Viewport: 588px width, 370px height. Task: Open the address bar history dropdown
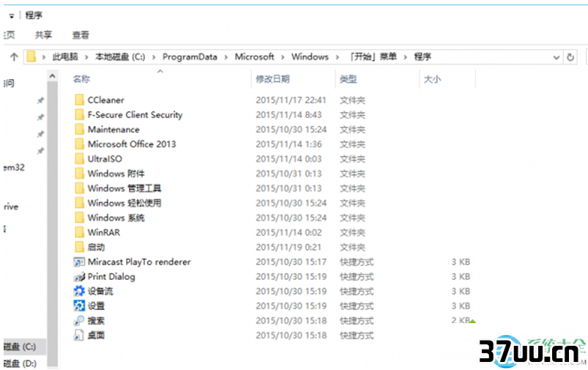[557, 57]
